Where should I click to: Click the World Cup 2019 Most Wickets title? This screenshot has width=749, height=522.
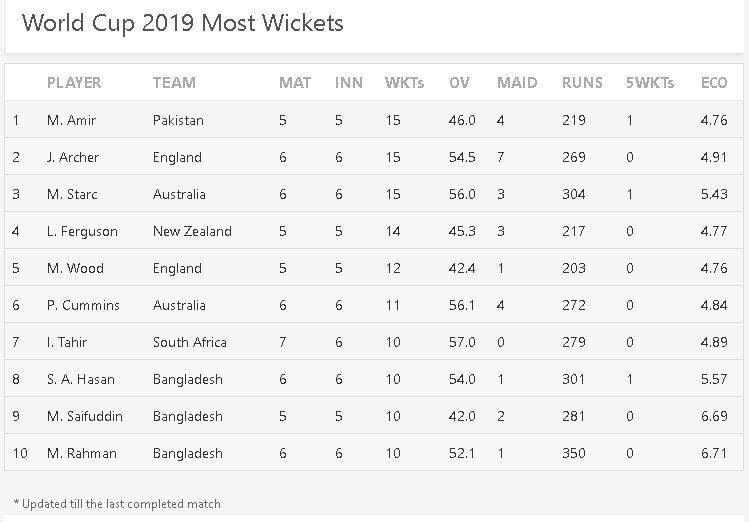[x=182, y=23]
